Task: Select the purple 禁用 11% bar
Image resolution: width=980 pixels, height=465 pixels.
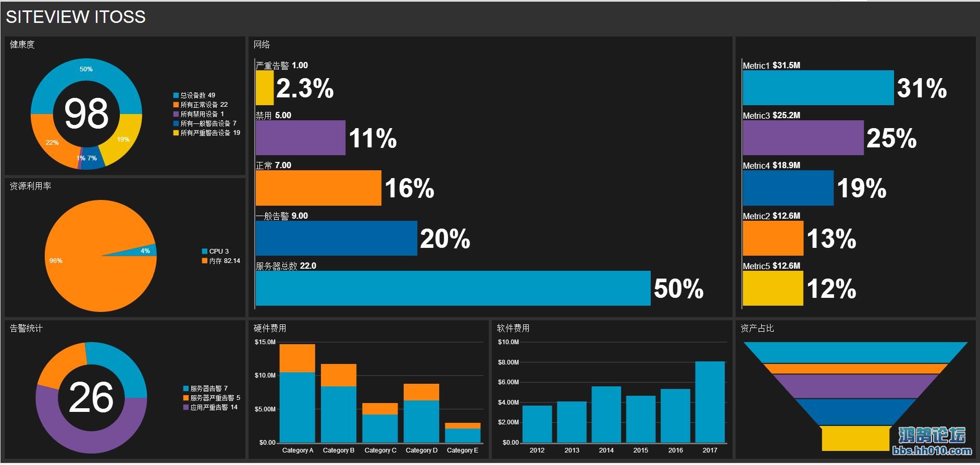Action: coord(301,138)
